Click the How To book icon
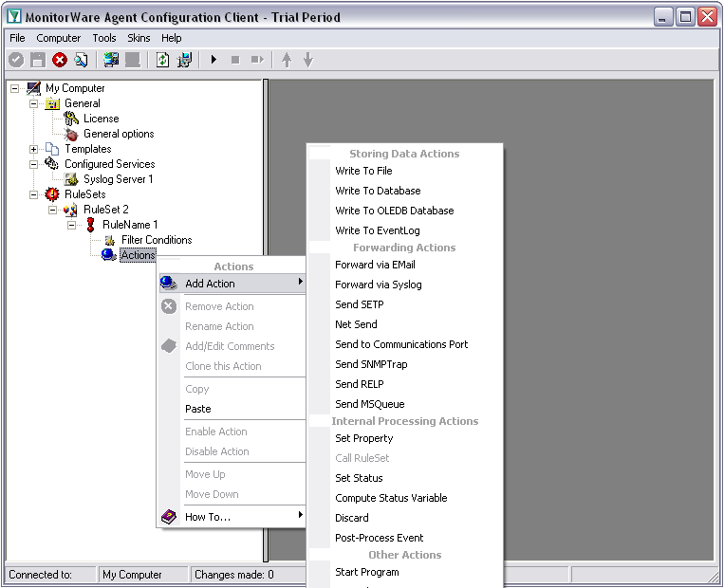The width and height of the screenshot is (724, 588). coord(169,517)
